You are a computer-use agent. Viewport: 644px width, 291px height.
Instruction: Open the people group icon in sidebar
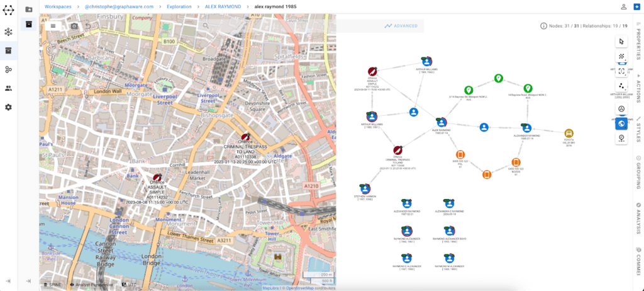(9, 89)
